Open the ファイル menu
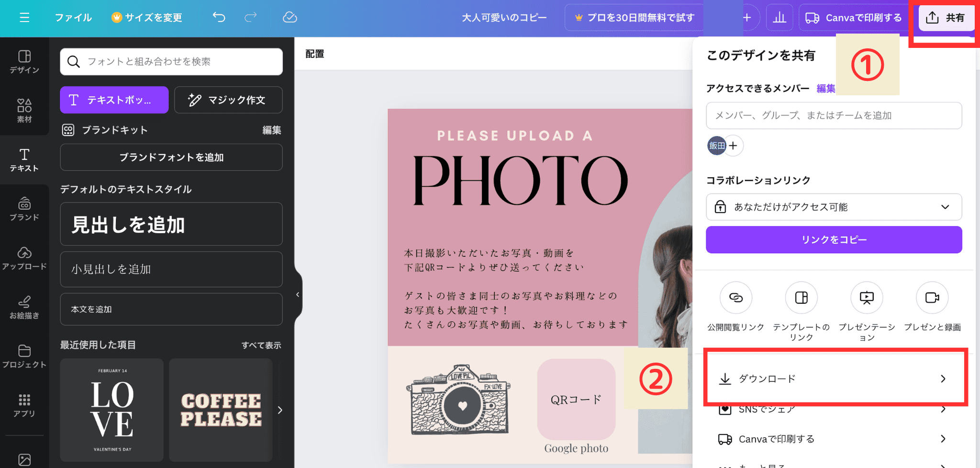The height and width of the screenshot is (468, 980). click(x=73, y=18)
